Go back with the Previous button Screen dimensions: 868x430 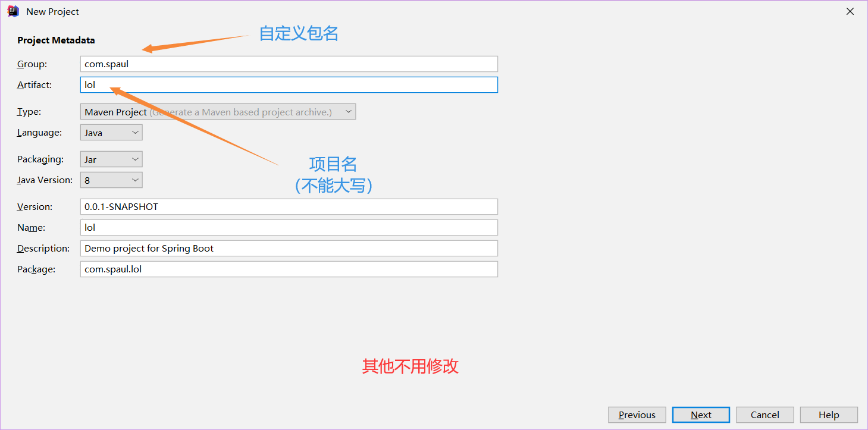pos(637,415)
